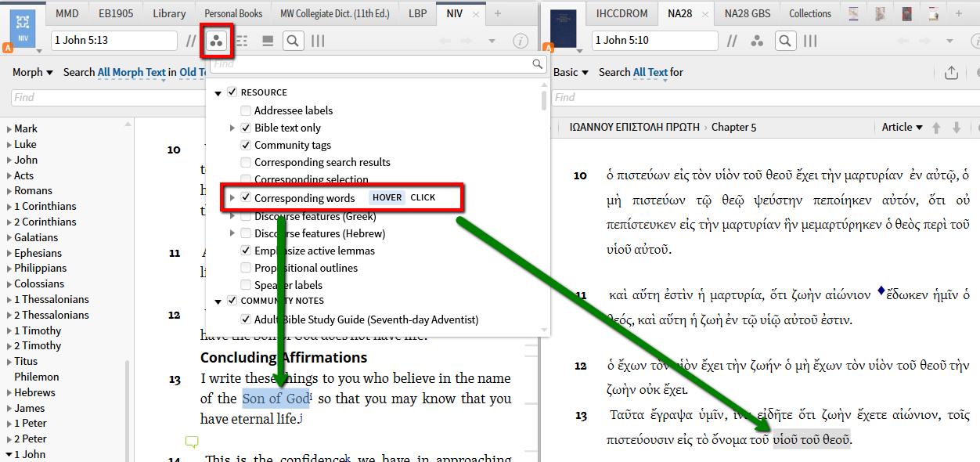Uncheck the RESOURCE section checkbox
Viewport: 980px width, 462px height.
pos(232,92)
